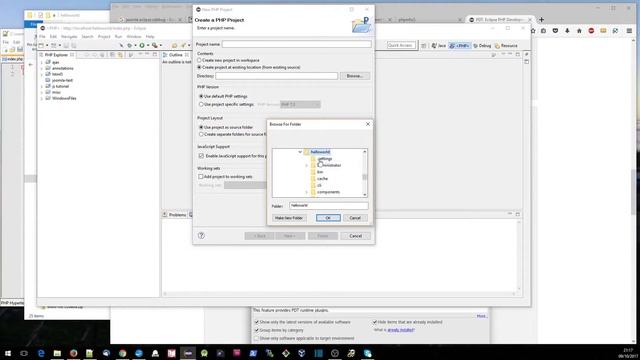The height and width of the screenshot is (360, 640).
Task: Click the folder tree scroll-down arrow
Action: click(x=364, y=195)
